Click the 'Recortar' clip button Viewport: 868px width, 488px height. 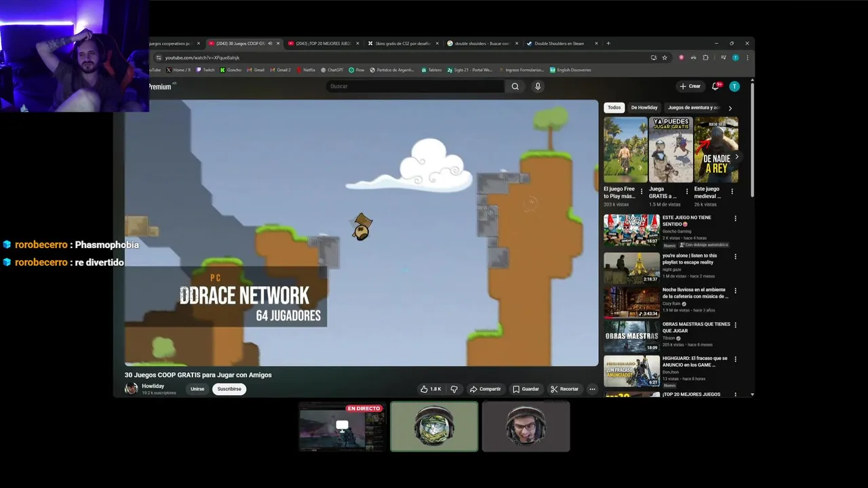tap(564, 389)
